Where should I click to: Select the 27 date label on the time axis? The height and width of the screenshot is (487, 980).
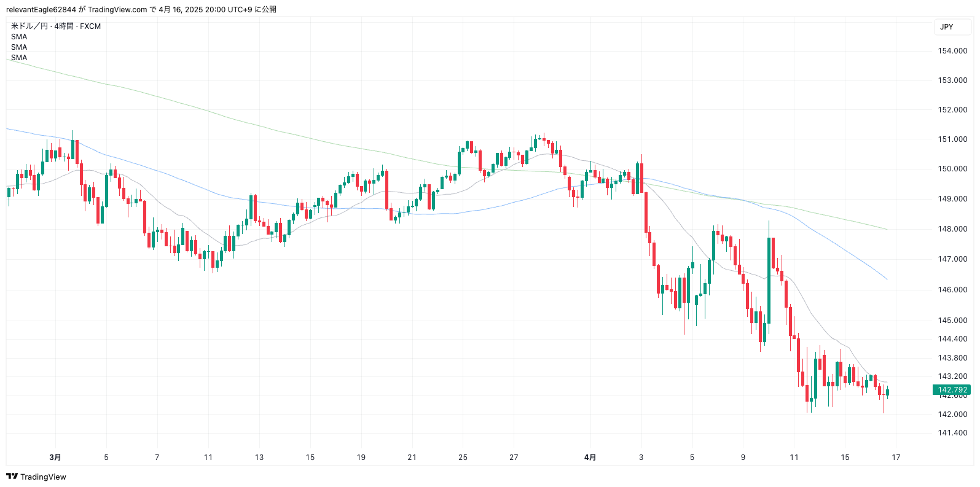point(514,457)
